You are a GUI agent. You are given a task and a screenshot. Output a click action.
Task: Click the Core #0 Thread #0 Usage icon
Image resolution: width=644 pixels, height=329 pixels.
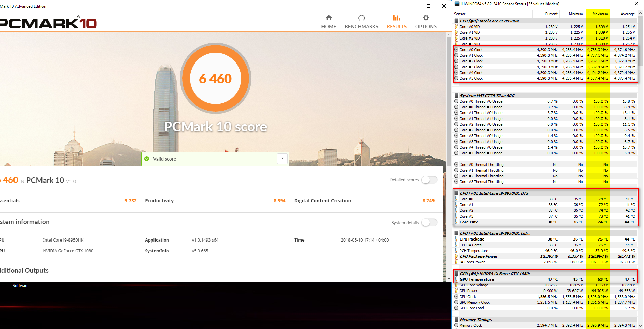coord(456,101)
